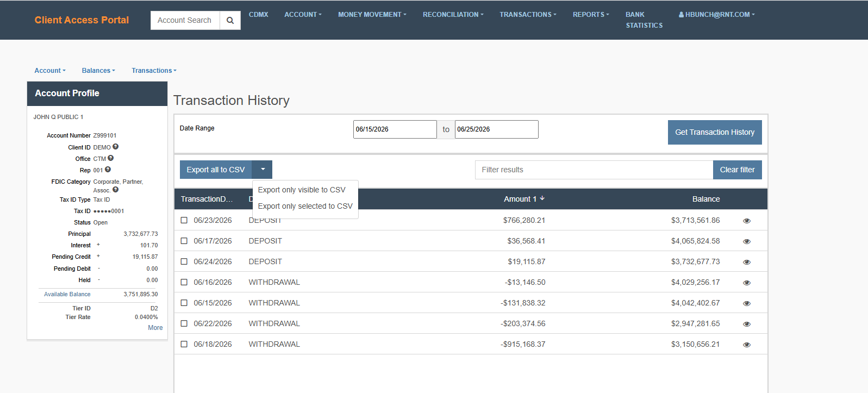Choose Export only selected to CSV
The width and height of the screenshot is (868, 393).
click(x=305, y=206)
